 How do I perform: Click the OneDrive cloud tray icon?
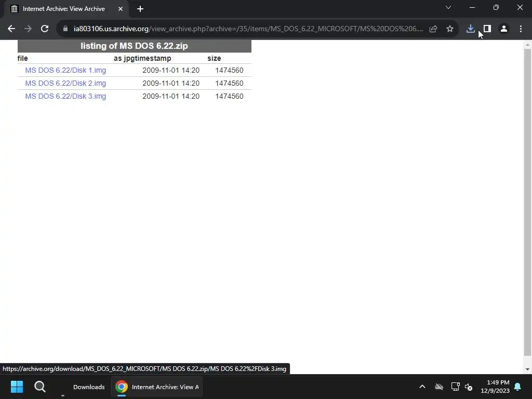[x=439, y=387]
